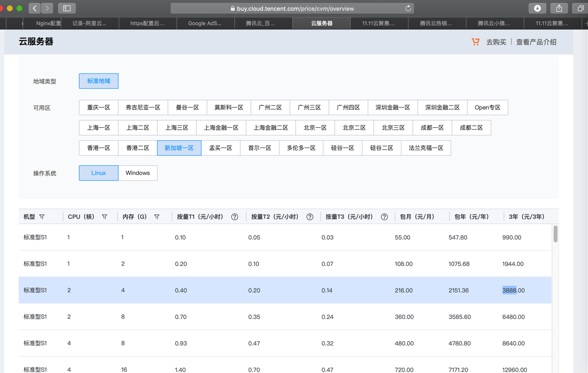Switch to the 记录-阿里云 tab
The height and width of the screenshot is (373, 588).
coord(89,23)
